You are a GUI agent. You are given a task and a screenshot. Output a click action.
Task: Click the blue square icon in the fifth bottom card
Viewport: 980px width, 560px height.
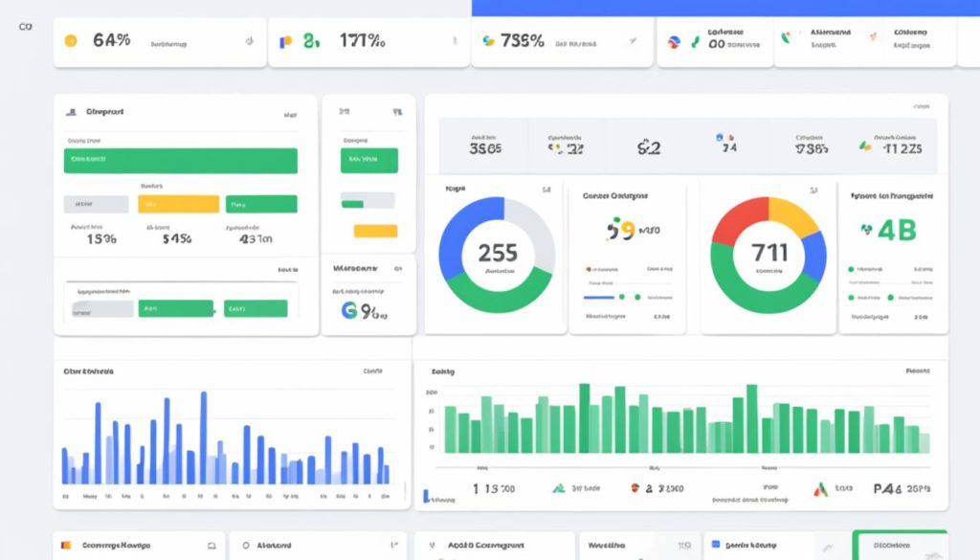point(716,545)
